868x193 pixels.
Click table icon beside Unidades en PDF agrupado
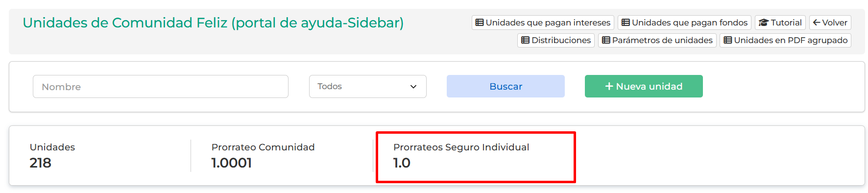coord(728,40)
